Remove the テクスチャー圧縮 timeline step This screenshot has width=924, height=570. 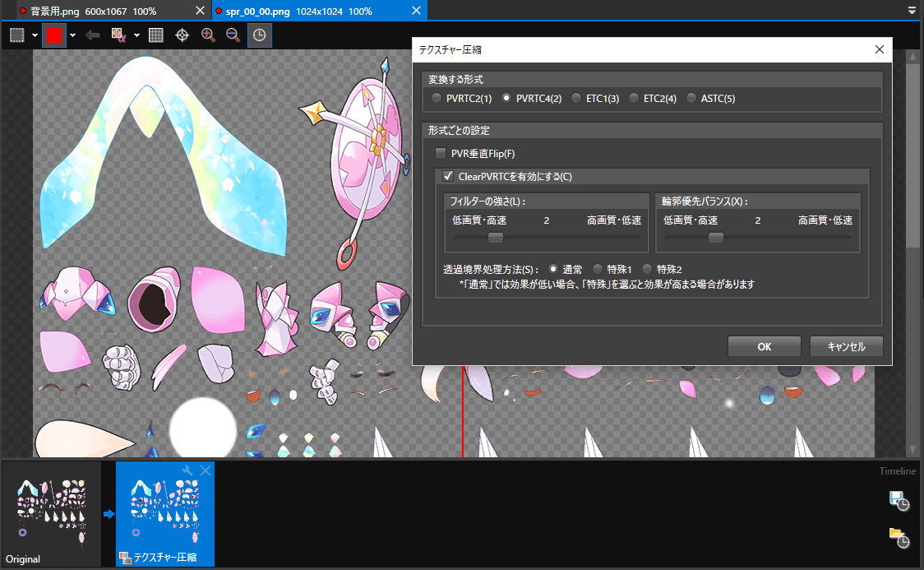tap(205, 470)
